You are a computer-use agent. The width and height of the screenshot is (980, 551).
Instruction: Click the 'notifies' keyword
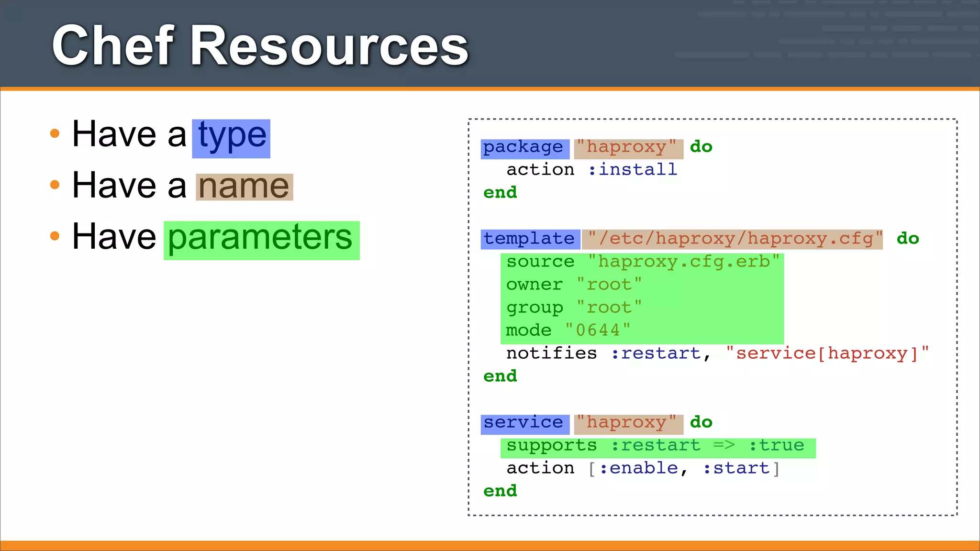[x=552, y=353]
